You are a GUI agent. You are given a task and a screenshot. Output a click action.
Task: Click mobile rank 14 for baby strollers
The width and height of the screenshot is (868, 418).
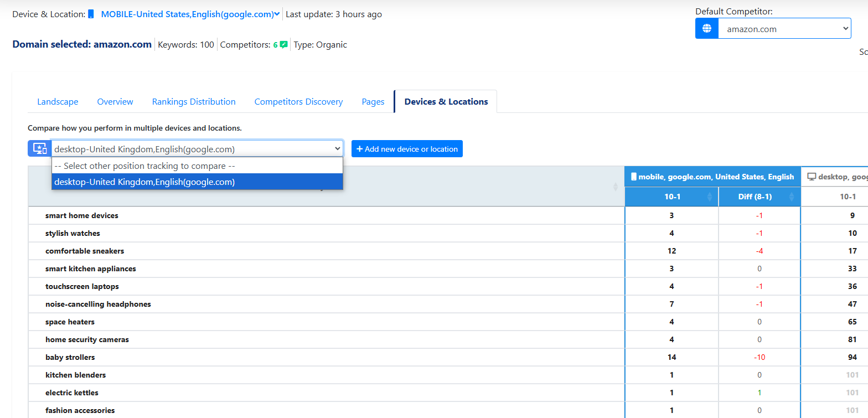tap(671, 357)
